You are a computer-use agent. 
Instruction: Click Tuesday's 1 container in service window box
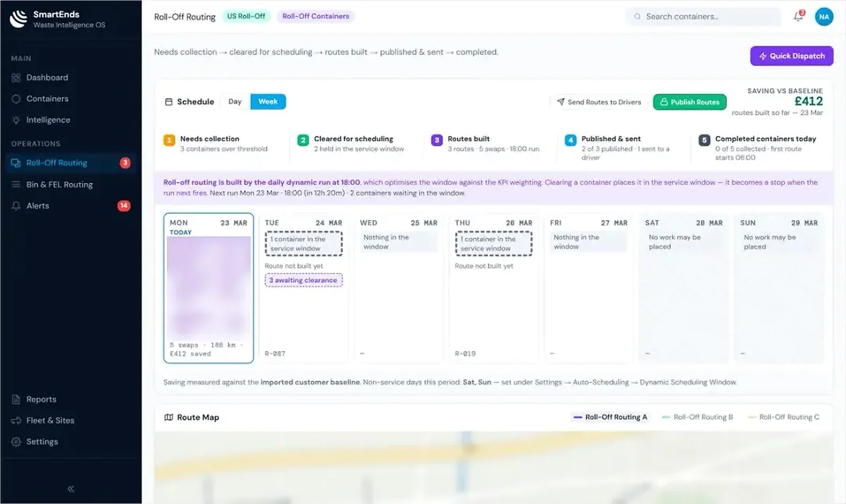click(x=304, y=244)
